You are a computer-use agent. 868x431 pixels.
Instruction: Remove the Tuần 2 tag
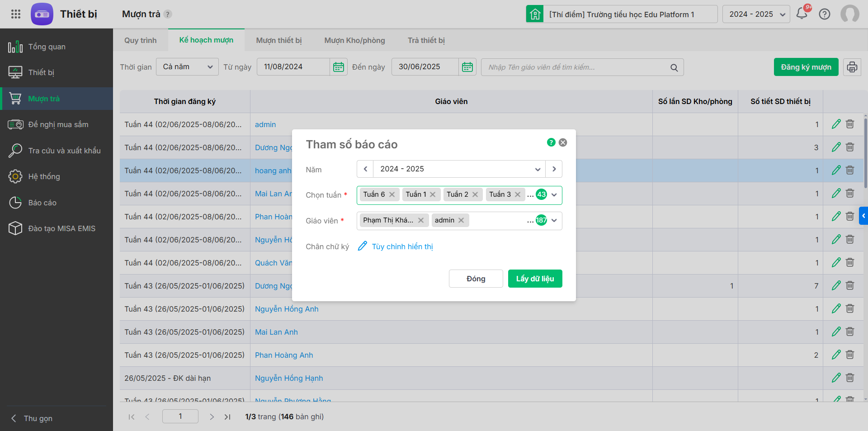475,194
